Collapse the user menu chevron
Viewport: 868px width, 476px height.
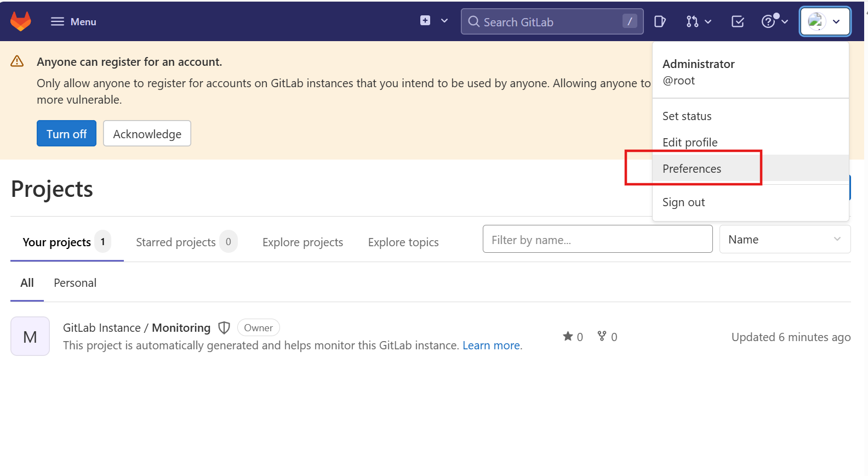pyautogui.click(x=836, y=21)
